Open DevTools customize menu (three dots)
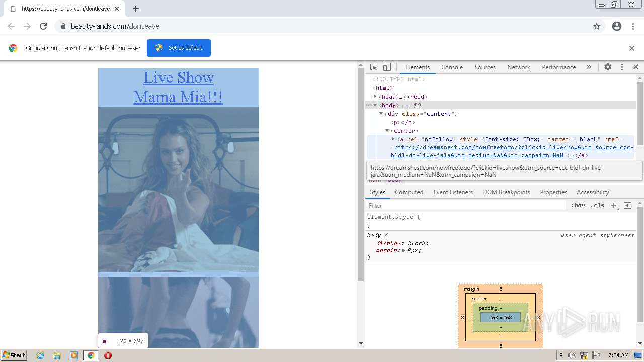 [622, 67]
